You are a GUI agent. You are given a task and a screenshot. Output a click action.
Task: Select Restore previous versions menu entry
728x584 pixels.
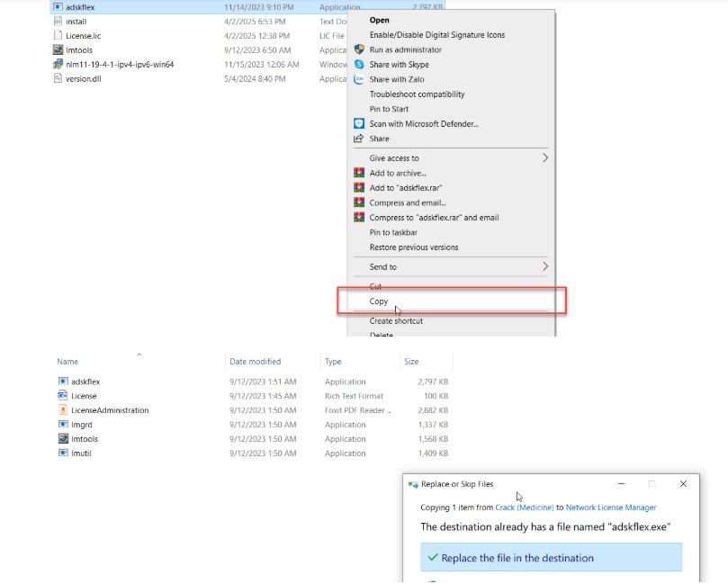point(413,247)
